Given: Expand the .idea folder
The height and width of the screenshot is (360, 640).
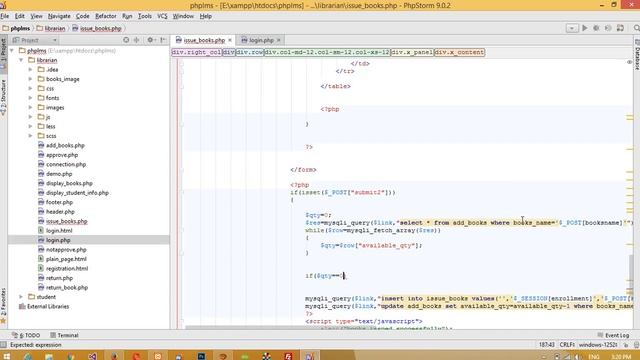Looking at the screenshot, I should 31,69.
